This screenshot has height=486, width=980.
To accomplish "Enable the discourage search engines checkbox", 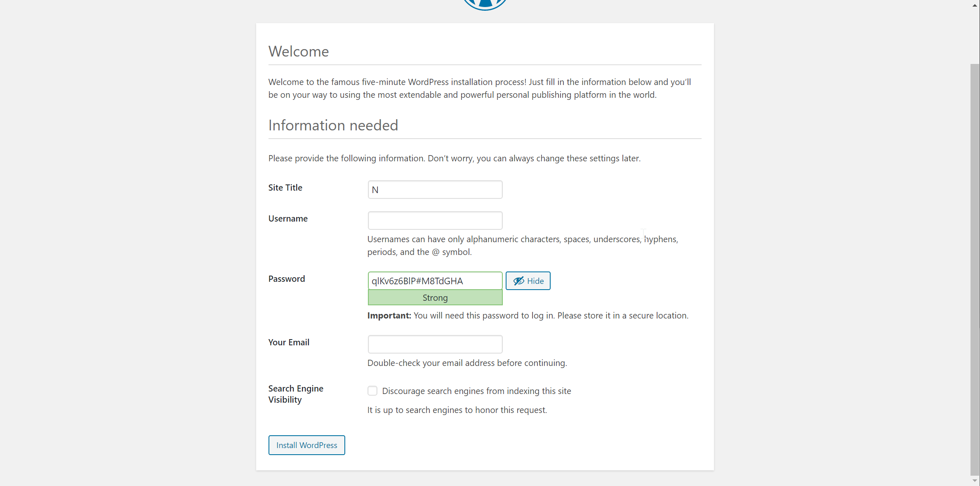I will tap(372, 391).
